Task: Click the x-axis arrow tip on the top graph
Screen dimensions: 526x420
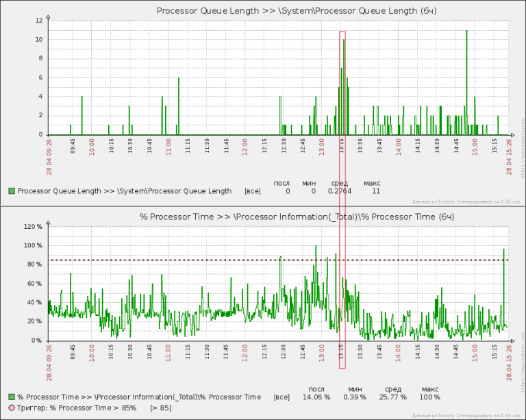Action: coord(514,134)
